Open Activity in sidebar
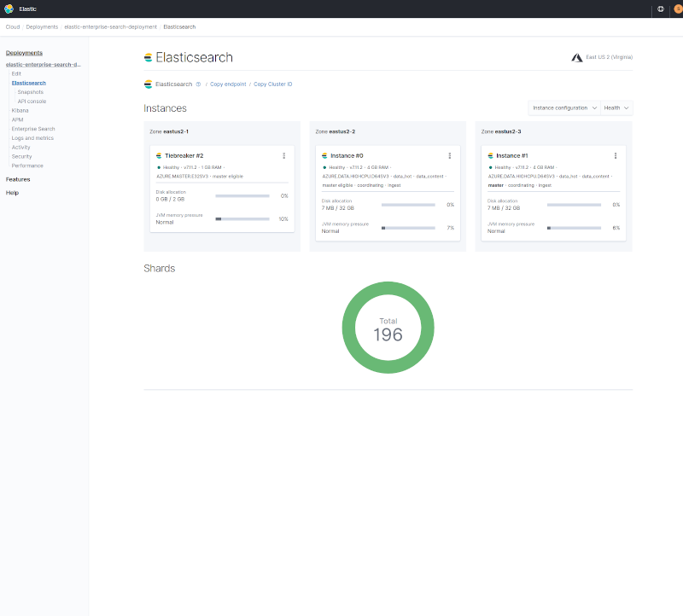Screen dimensions: 683x616 [x=20, y=148]
